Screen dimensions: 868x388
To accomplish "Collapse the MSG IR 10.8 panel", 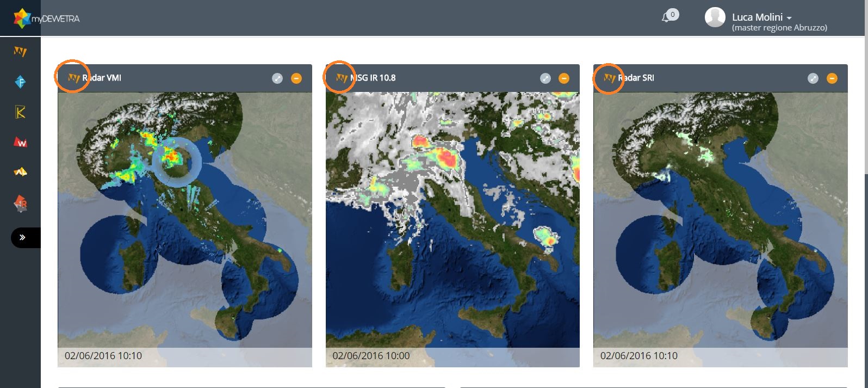I will tap(564, 78).
